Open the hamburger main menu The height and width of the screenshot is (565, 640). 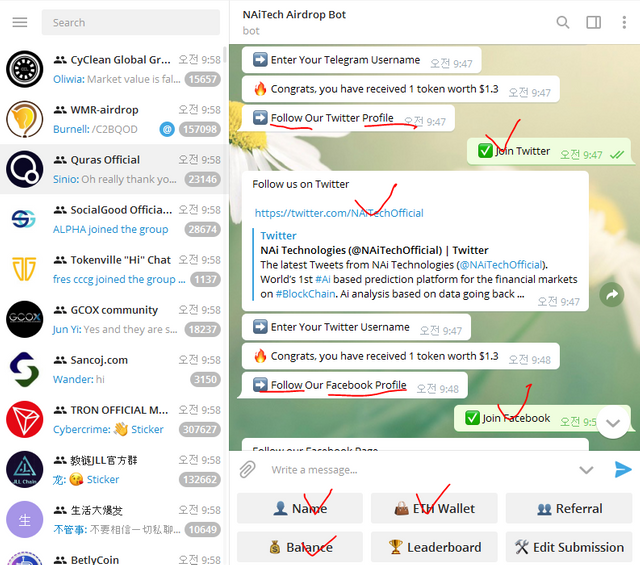click(20, 22)
